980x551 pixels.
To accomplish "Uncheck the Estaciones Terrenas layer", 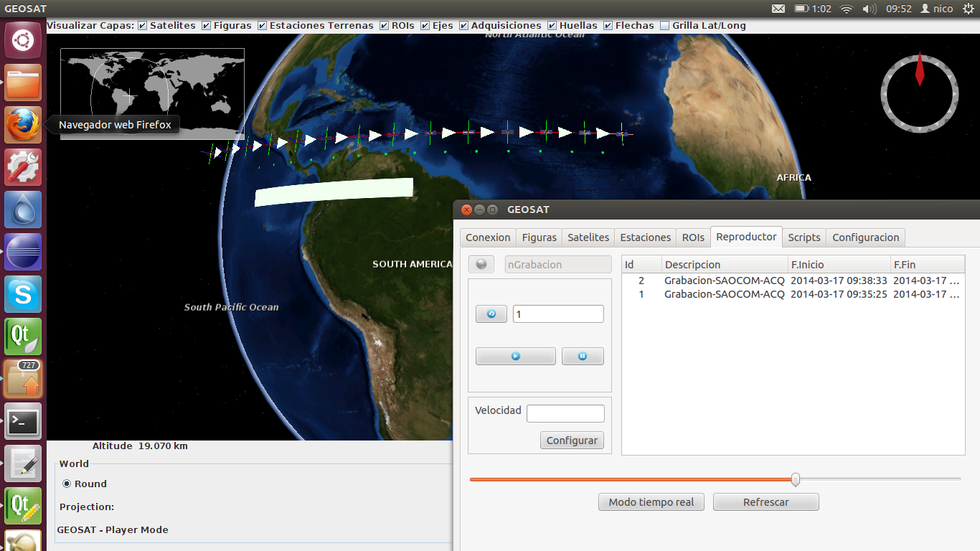I will [263, 26].
